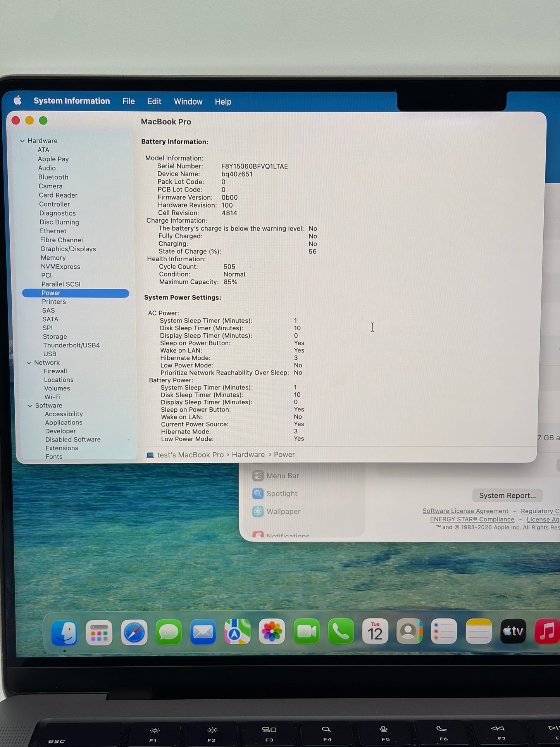The width and height of the screenshot is (560, 747).
Task: Open the Apple menu icon
Action: 17,101
